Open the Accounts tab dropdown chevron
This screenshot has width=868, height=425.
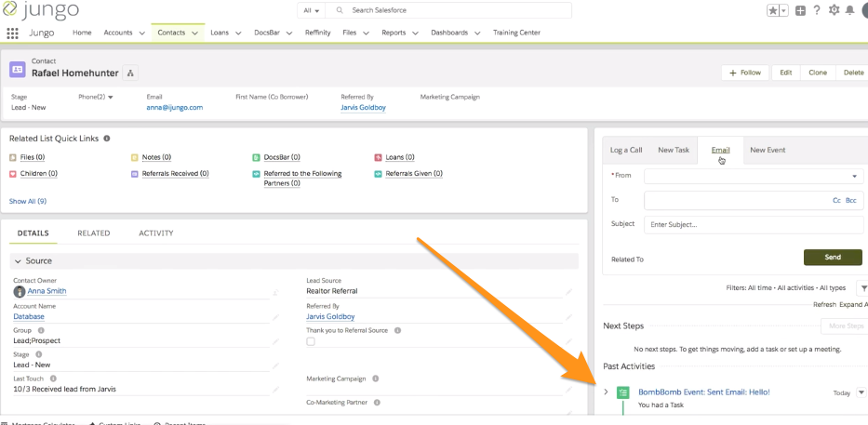(142, 33)
